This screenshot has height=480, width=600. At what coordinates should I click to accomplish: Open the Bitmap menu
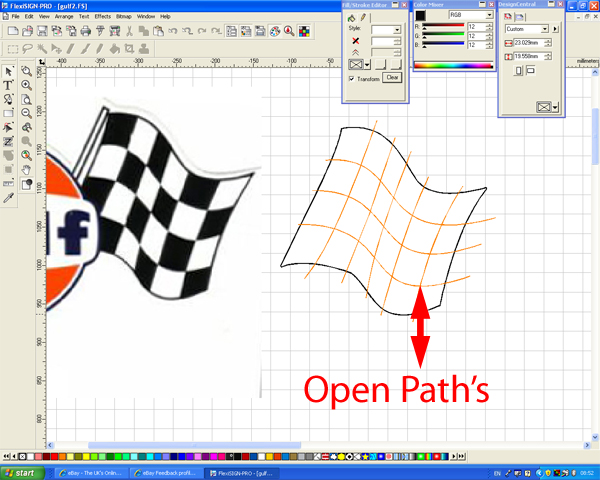pyautogui.click(x=124, y=16)
